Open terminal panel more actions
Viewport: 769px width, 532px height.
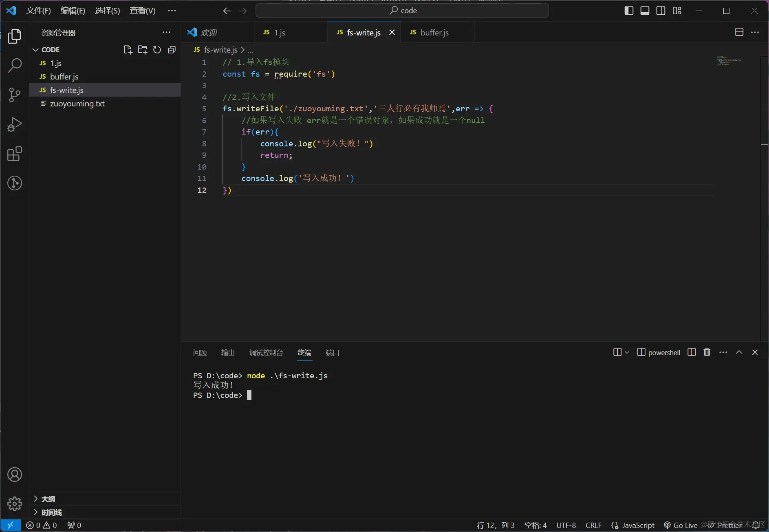723,352
